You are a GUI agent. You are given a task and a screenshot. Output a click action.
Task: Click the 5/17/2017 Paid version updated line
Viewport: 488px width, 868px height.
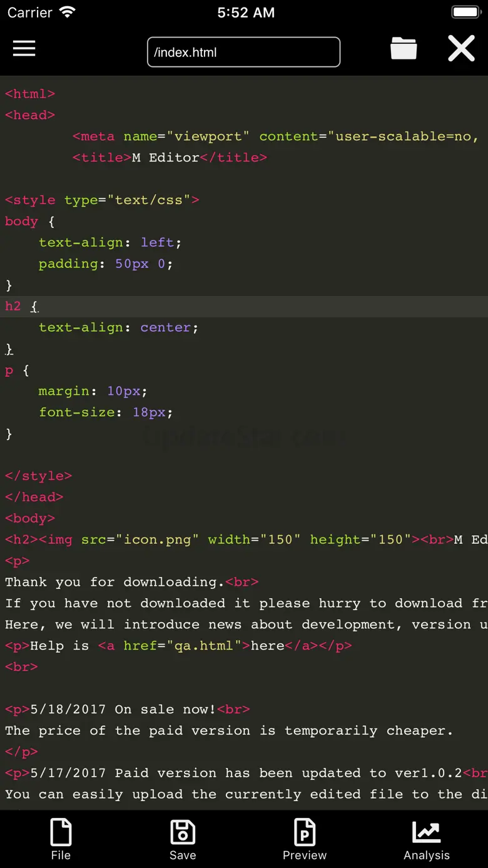pyautogui.click(x=247, y=774)
